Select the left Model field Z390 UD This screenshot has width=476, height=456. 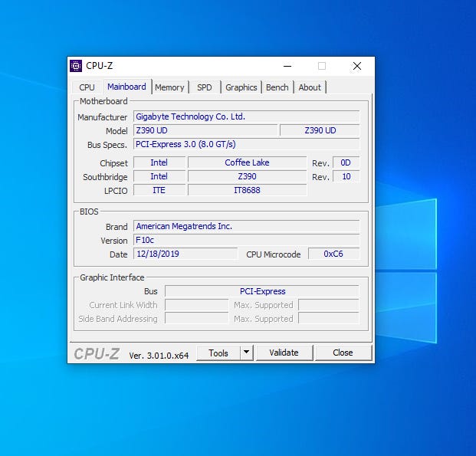205,130
